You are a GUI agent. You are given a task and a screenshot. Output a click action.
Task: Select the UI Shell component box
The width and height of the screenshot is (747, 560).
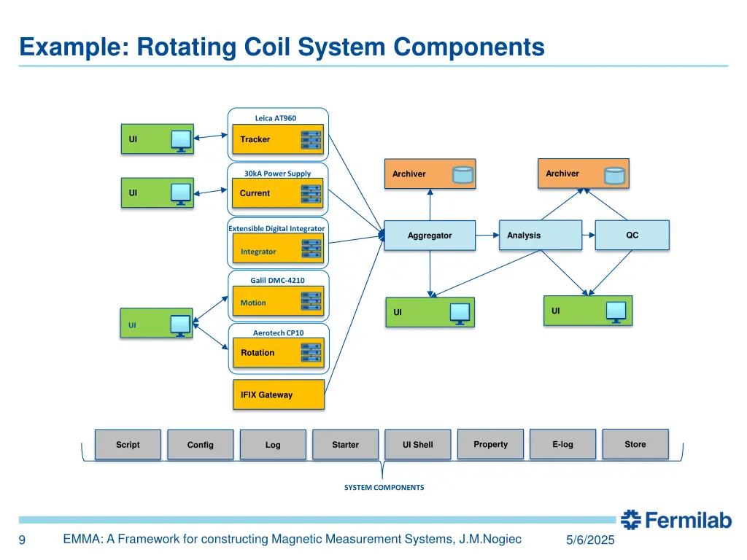point(417,445)
